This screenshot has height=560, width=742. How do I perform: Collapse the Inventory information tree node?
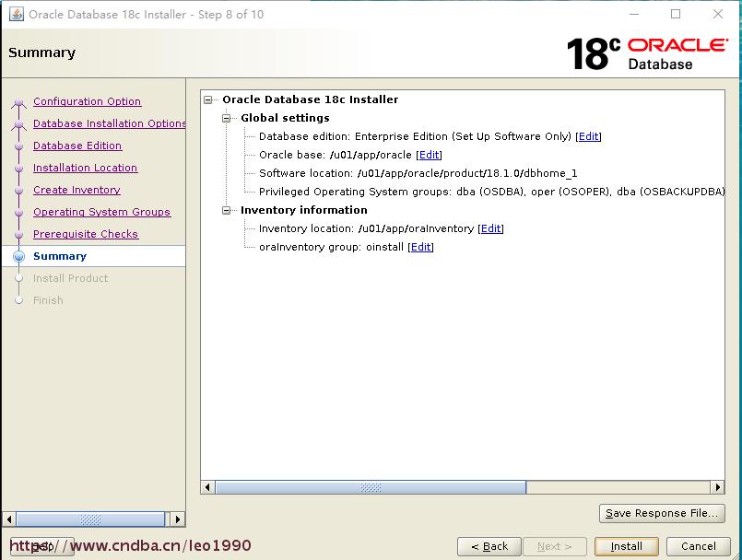(x=226, y=211)
